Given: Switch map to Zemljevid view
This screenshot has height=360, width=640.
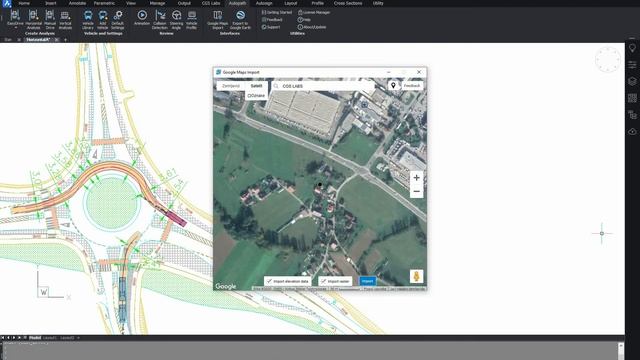Looking at the screenshot, I should coord(231,86).
